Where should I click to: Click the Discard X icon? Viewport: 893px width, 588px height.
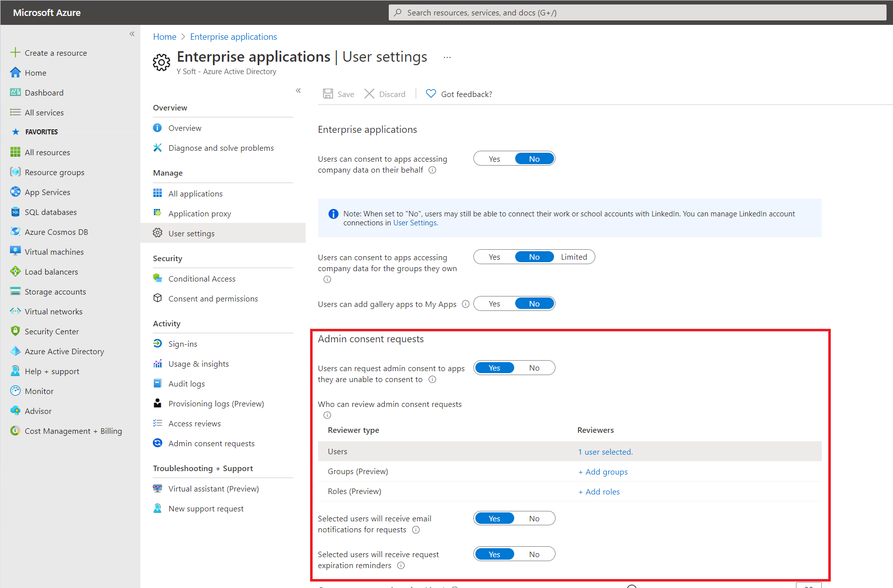pos(369,94)
